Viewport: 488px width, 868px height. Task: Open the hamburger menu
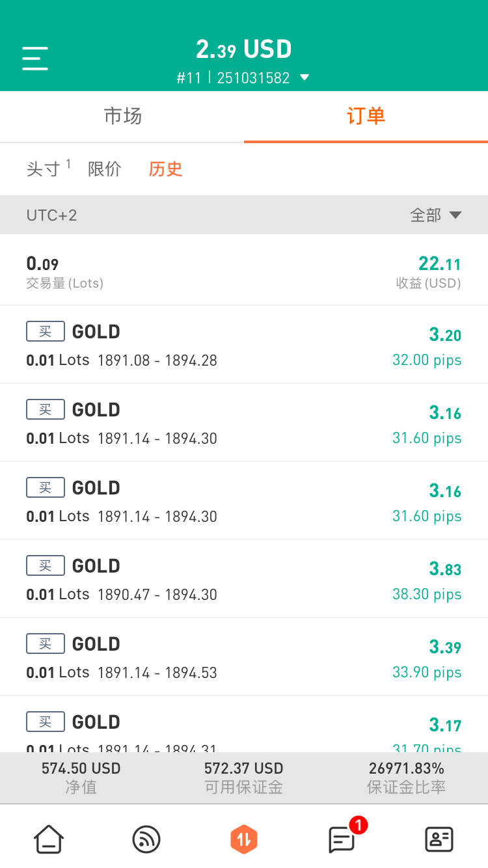(x=35, y=59)
